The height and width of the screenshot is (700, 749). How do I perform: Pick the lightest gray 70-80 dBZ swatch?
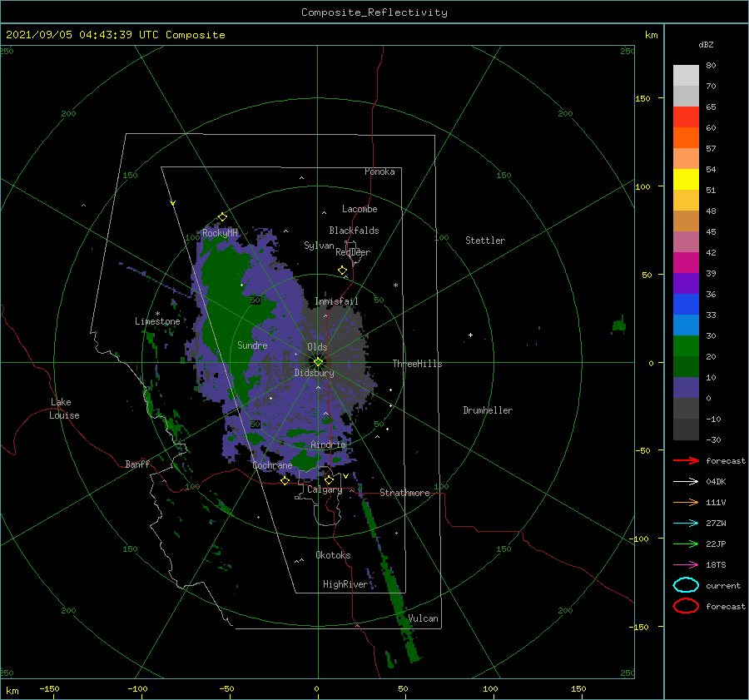[x=686, y=75]
